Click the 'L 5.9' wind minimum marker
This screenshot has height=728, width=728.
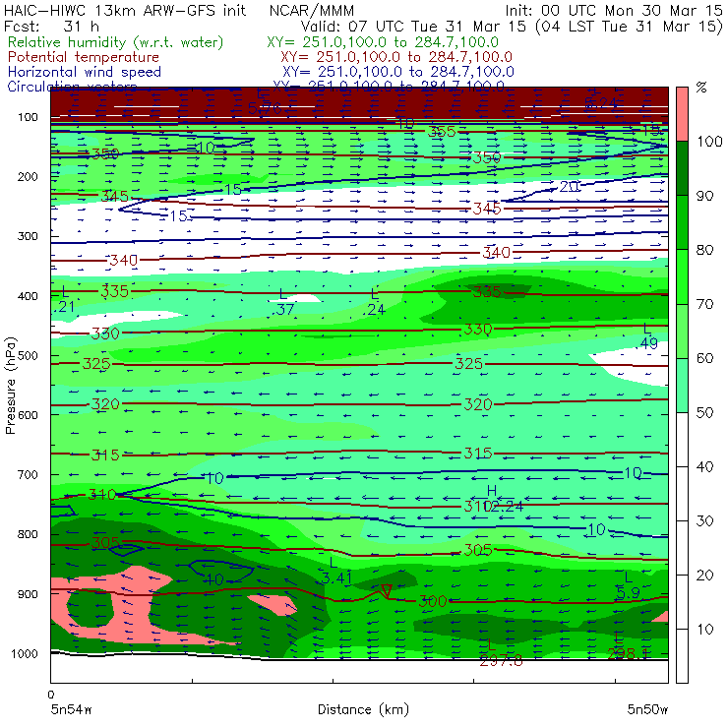point(629,585)
